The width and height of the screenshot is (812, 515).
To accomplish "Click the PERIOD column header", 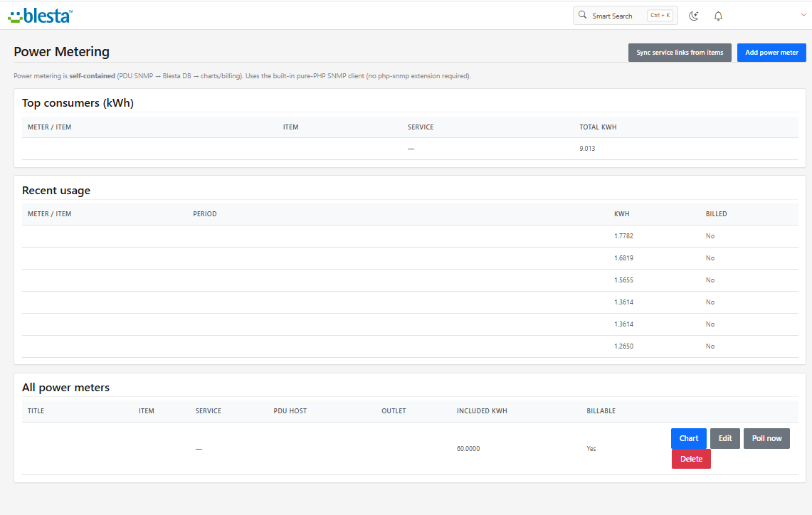I will point(204,214).
